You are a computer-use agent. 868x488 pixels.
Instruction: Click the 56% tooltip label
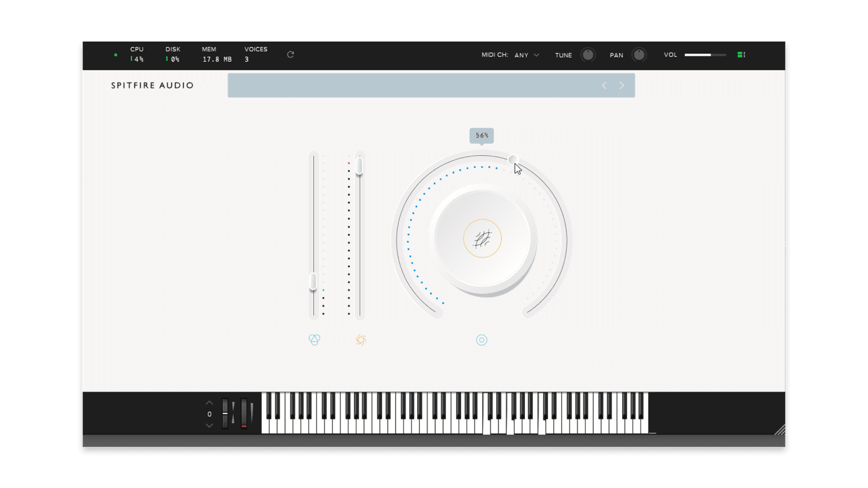(482, 136)
